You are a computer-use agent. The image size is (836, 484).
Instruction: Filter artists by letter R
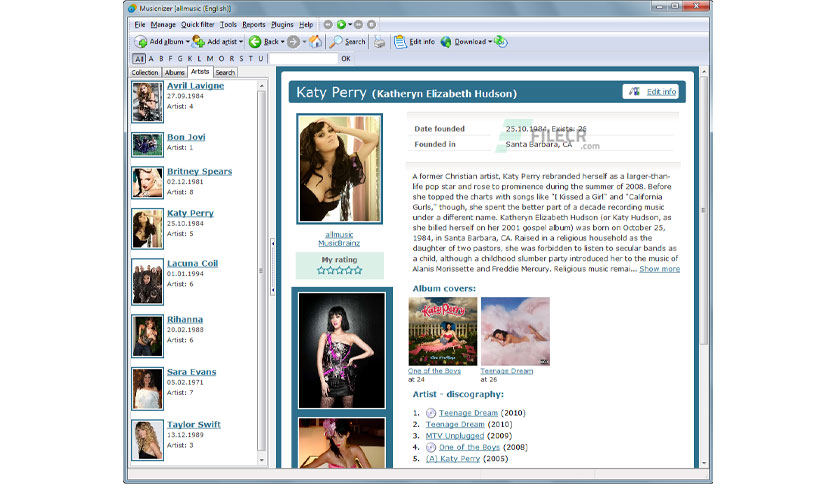pyautogui.click(x=231, y=59)
